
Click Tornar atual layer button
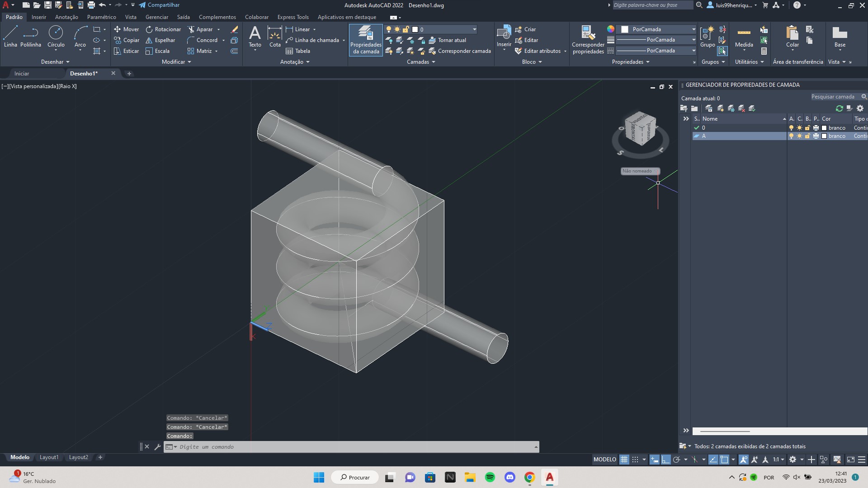[447, 40]
